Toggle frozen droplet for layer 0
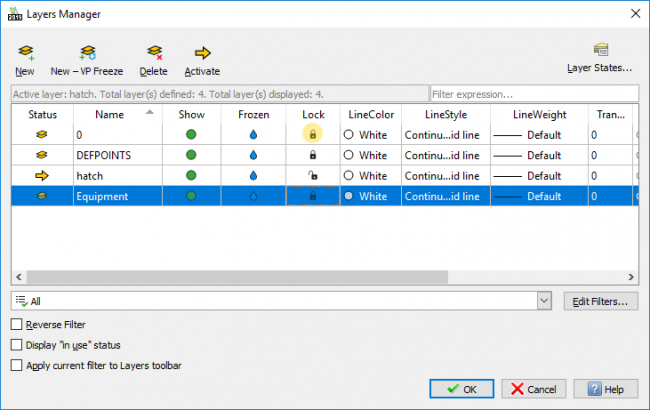Image resolution: width=650 pixels, height=410 pixels. click(253, 134)
